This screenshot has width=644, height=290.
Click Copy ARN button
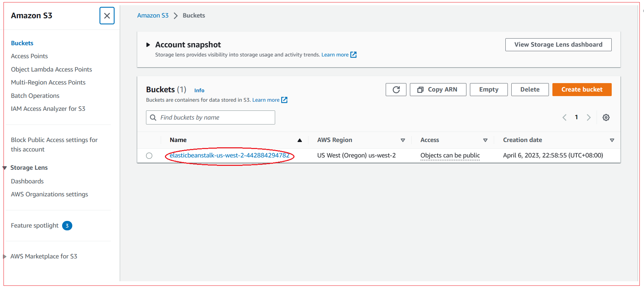pos(438,89)
